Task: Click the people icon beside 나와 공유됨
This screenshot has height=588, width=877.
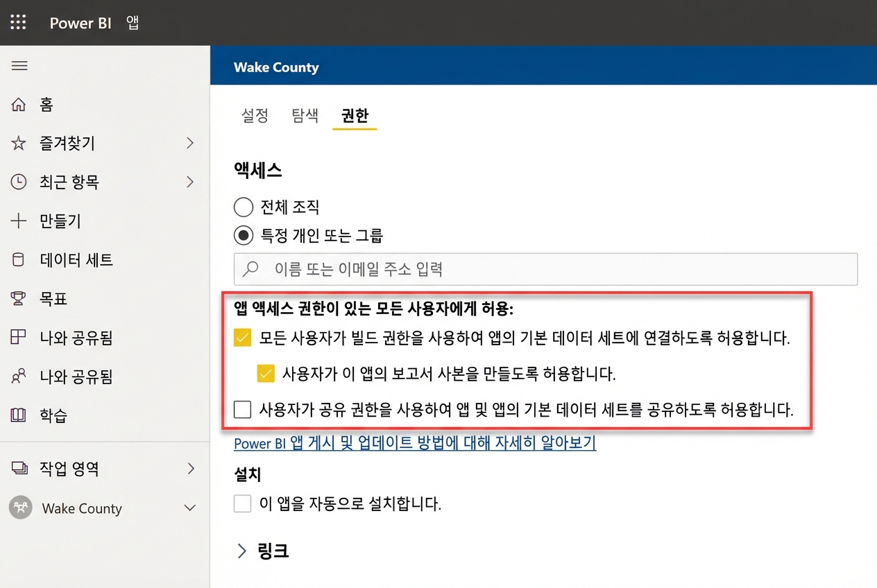Action: (x=19, y=377)
